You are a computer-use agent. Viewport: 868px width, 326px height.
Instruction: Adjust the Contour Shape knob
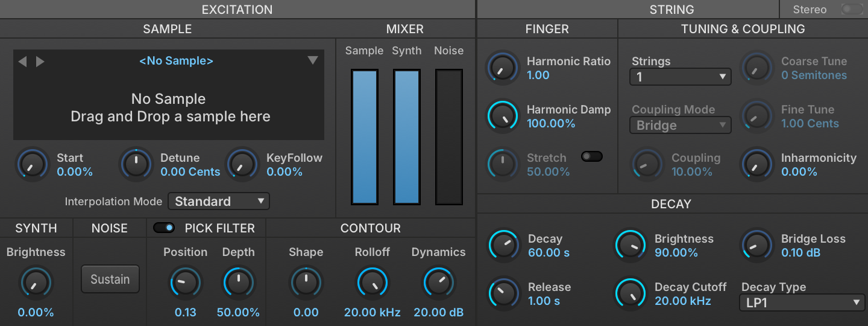point(306,283)
